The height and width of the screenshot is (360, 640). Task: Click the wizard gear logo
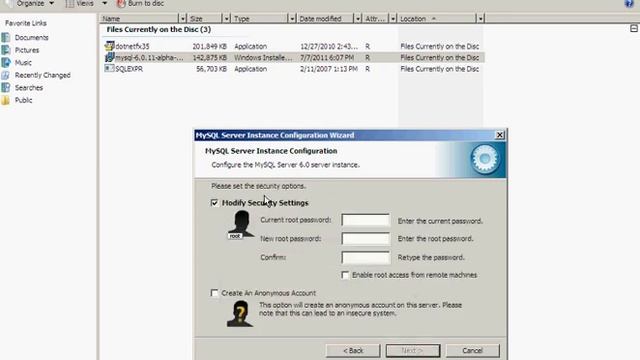point(485,159)
